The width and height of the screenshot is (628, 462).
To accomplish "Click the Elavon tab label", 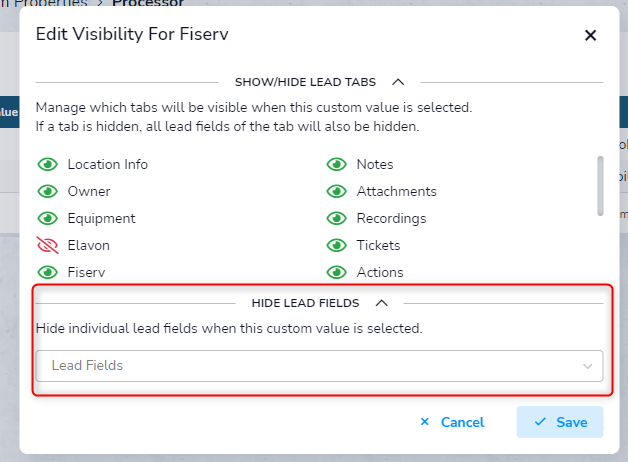I will click(89, 245).
